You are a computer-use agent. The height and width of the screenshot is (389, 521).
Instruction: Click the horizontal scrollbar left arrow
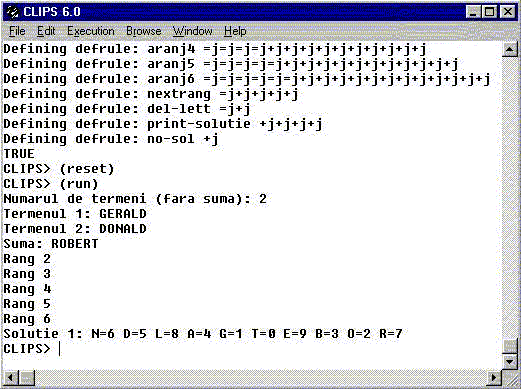tap(11, 378)
